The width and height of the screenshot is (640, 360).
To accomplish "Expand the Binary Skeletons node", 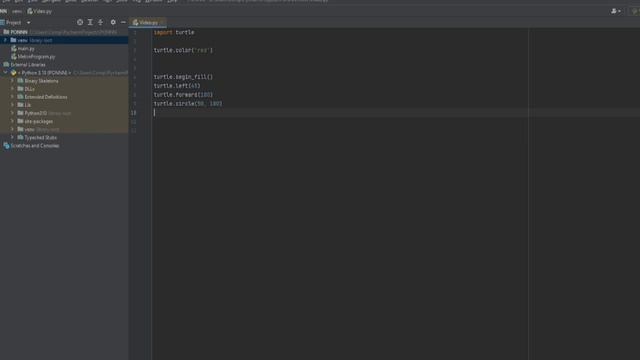I will [x=12, y=81].
